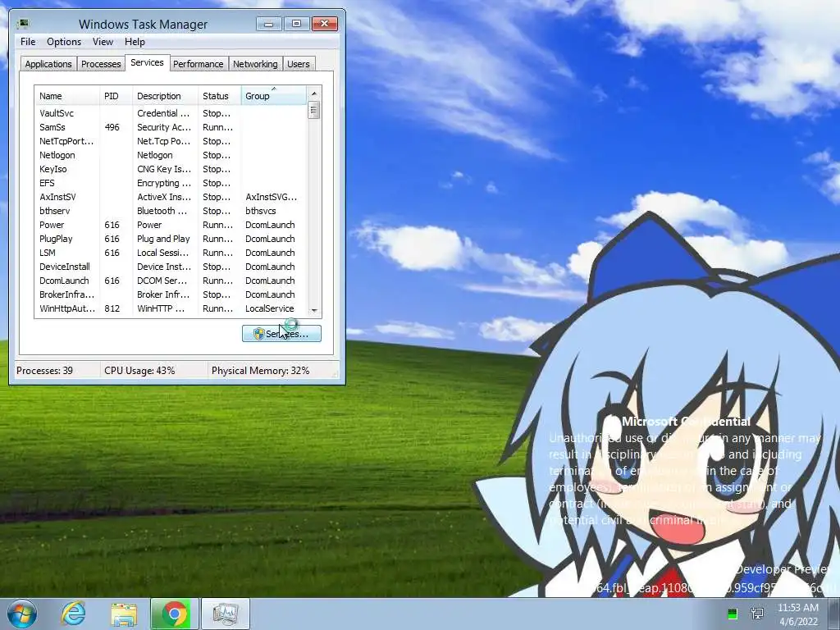Select Power in the Name column
840x630 pixels.
pos(52,225)
